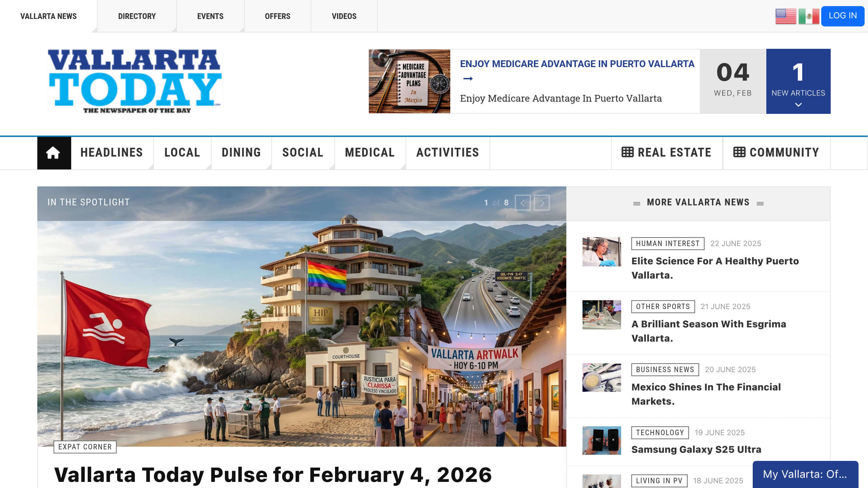
Task: Click the Log In button
Action: click(x=843, y=16)
